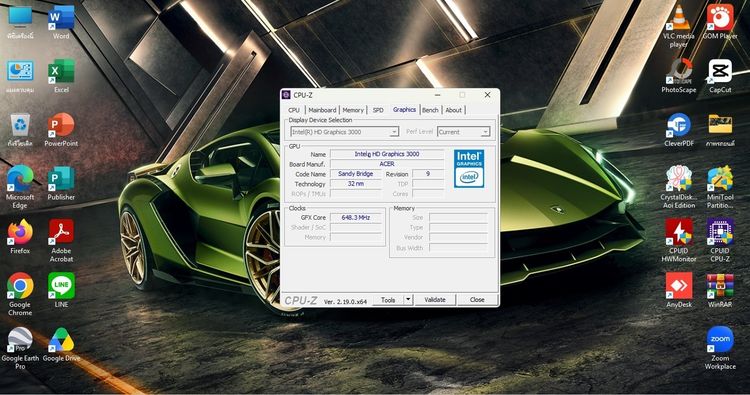
Task: Click the GFX Core 648.3 MHz value
Action: [x=356, y=218]
